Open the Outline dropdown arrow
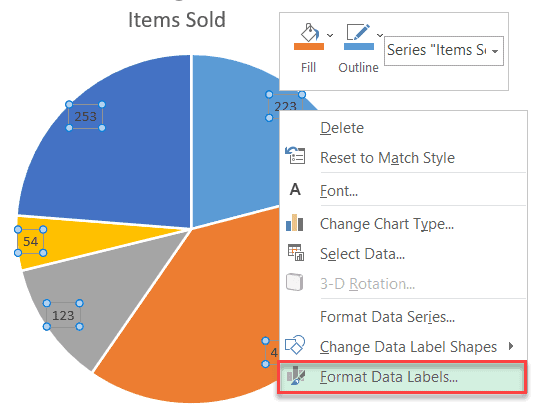 point(379,35)
